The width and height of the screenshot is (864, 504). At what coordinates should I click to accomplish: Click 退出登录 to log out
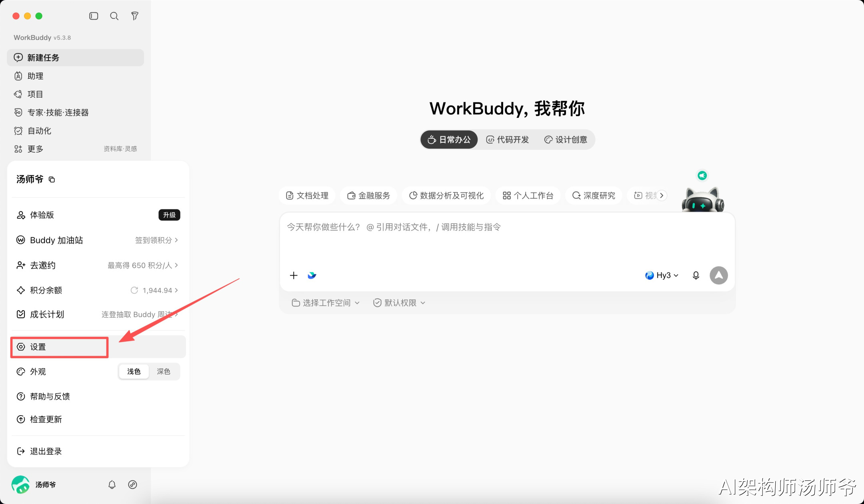pyautogui.click(x=98, y=451)
